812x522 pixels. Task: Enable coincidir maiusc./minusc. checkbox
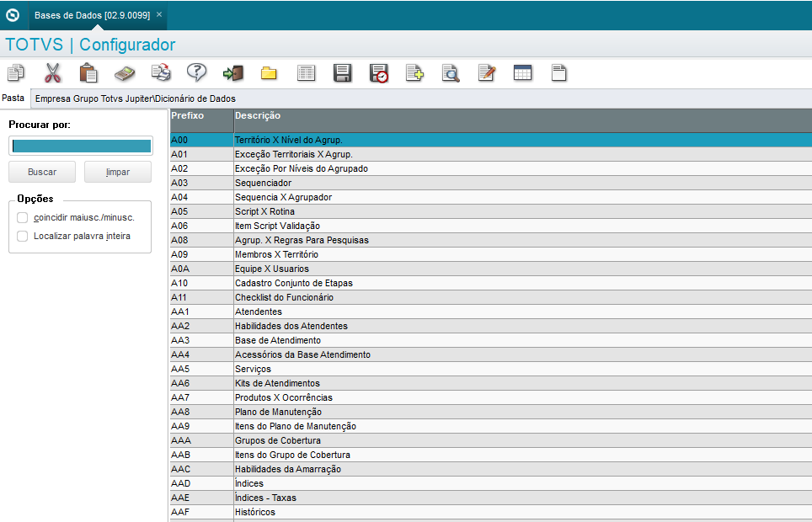pyautogui.click(x=22, y=217)
